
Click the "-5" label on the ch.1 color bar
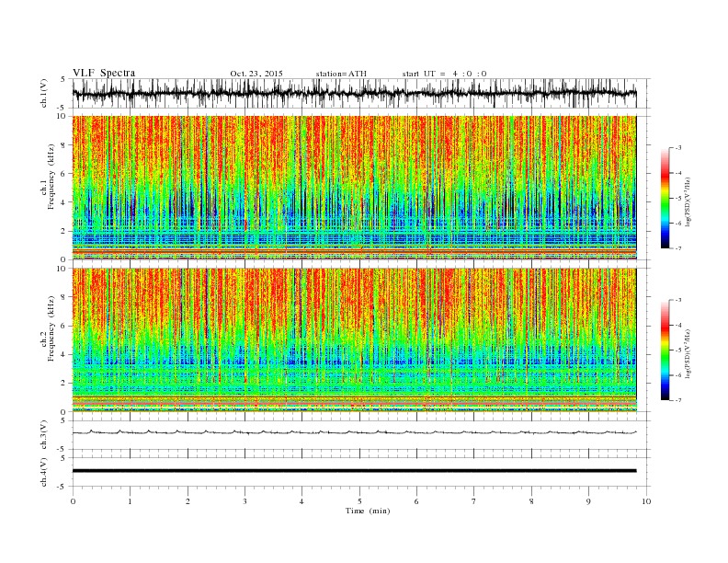(x=678, y=199)
